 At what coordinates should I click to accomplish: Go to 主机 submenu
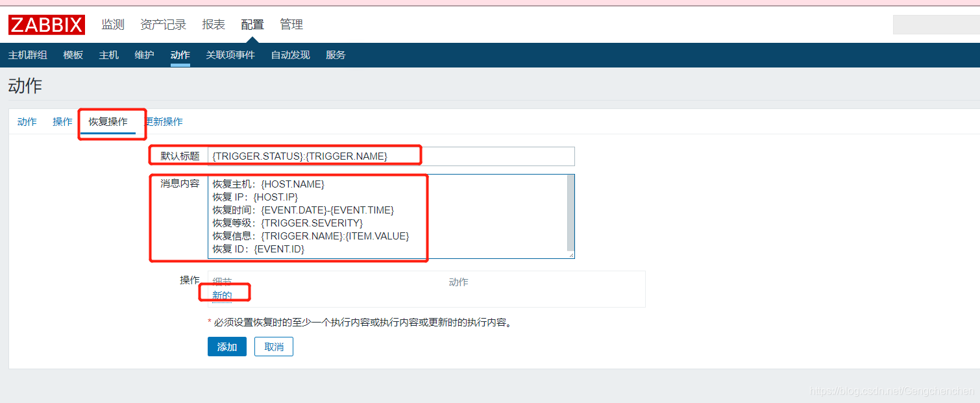pyautogui.click(x=109, y=55)
